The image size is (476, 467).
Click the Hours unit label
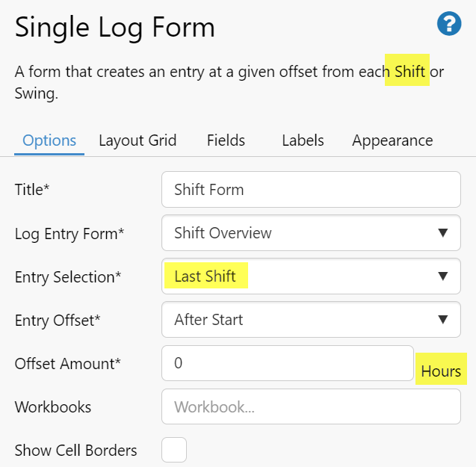441,371
